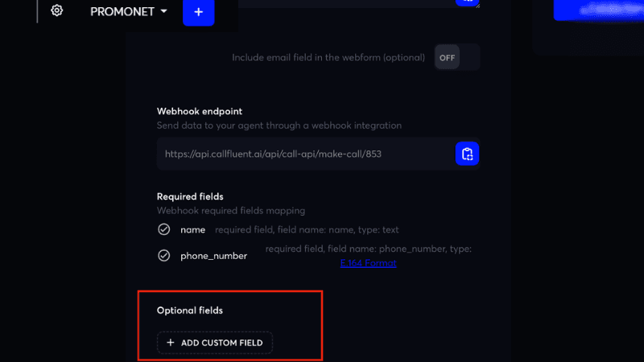The image size is (644, 362).
Task: Click the 'Webhook endpoint' heading
Action: pyautogui.click(x=199, y=111)
